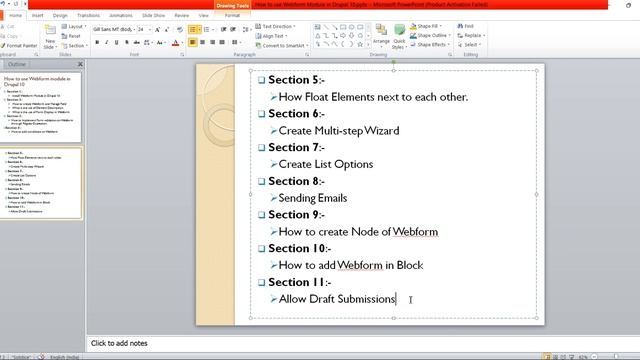
Task: Click the text 'Create Multi-step Wizard'
Action: pos(339,131)
